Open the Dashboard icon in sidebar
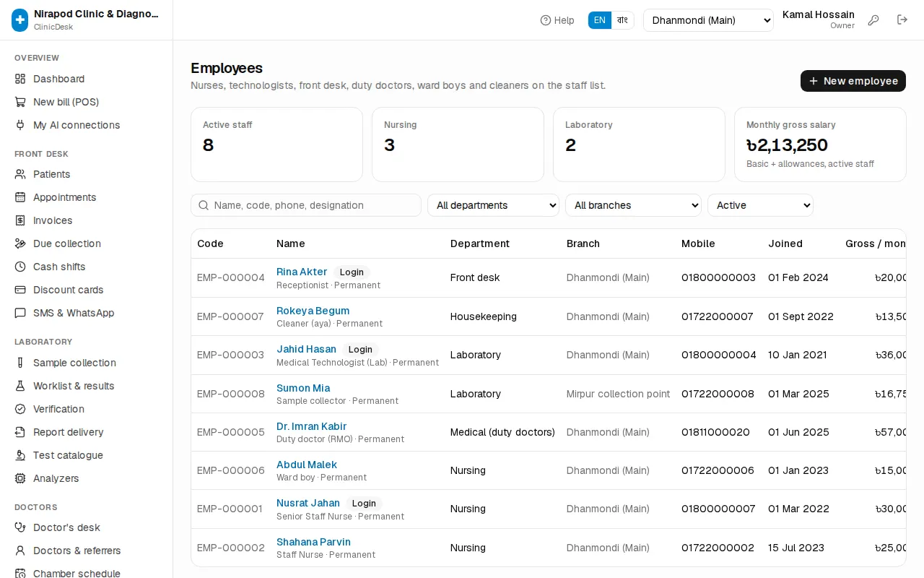The height and width of the screenshot is (578, 924). point(20,79)
